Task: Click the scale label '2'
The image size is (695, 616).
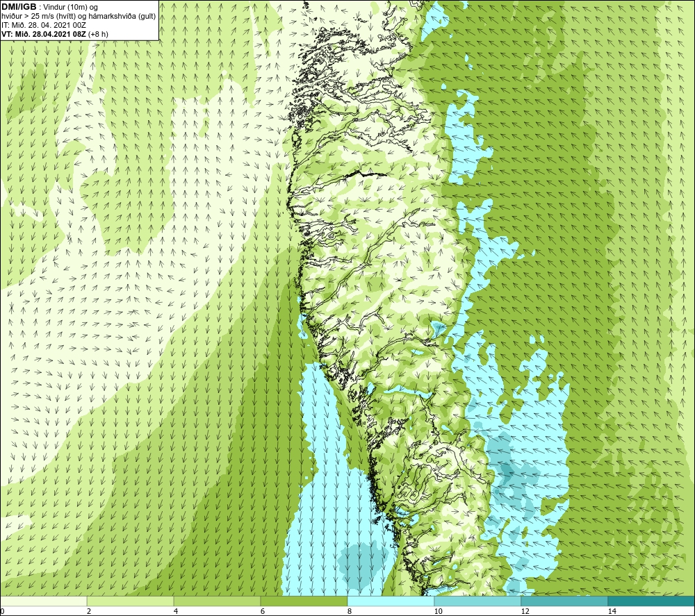Action: coord(89,611)
